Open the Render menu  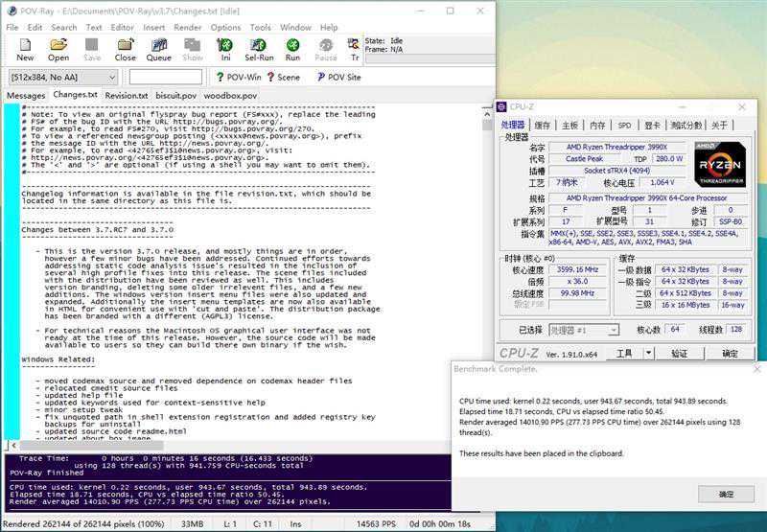coord(185,28)
